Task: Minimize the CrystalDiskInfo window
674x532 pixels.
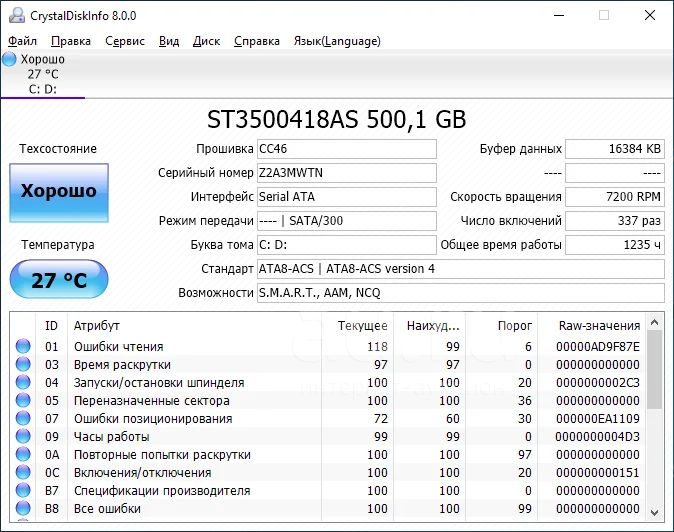Action: tap(559, 15)
